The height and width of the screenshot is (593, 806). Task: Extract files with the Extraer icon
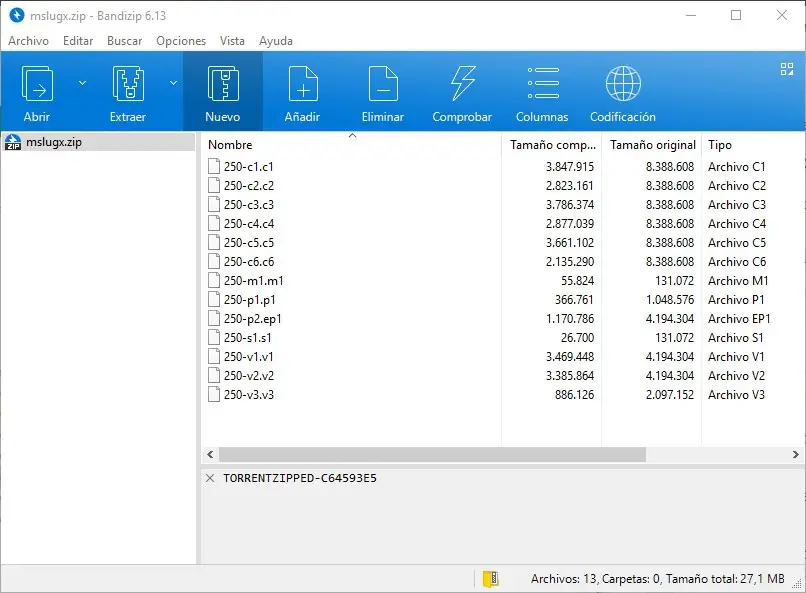128,84
